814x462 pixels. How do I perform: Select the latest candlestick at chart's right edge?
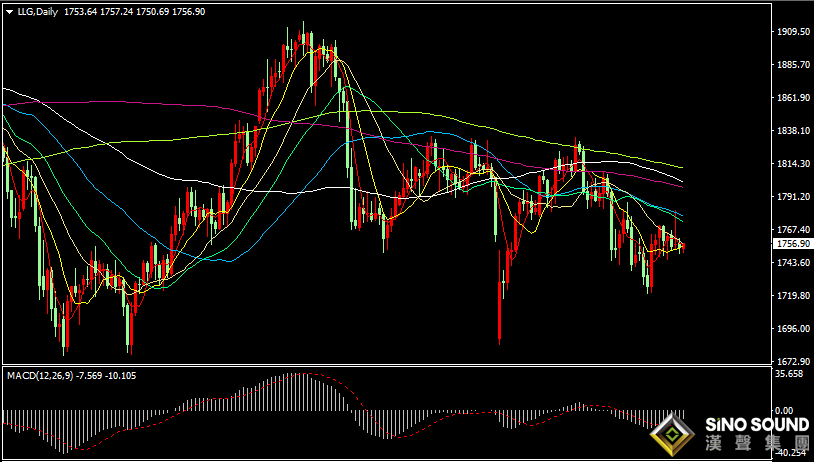683,247
